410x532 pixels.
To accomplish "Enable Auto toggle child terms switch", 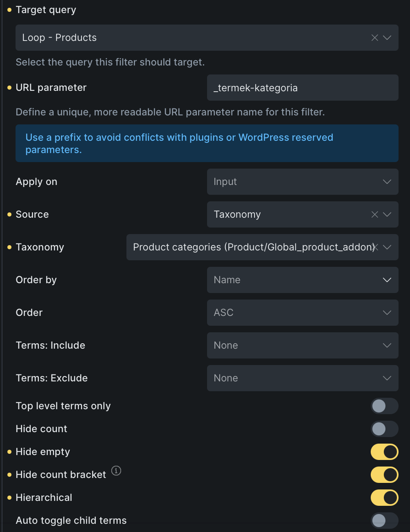I will (384, 521).
